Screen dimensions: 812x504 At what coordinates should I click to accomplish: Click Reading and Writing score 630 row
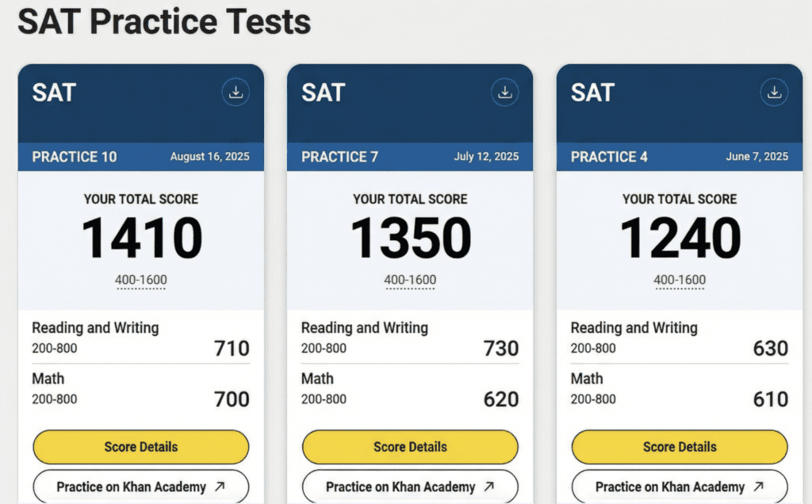(x=680, y=338)
